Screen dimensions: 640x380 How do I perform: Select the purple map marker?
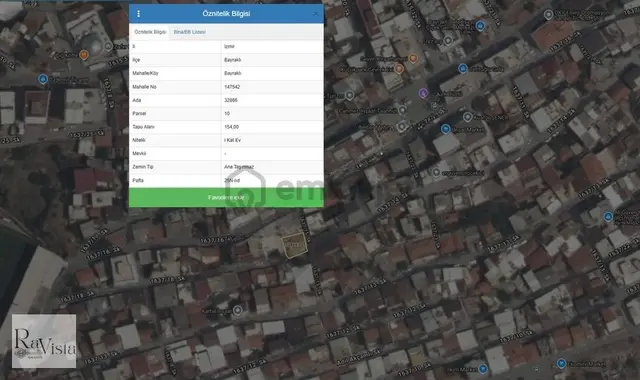[423, 93]
